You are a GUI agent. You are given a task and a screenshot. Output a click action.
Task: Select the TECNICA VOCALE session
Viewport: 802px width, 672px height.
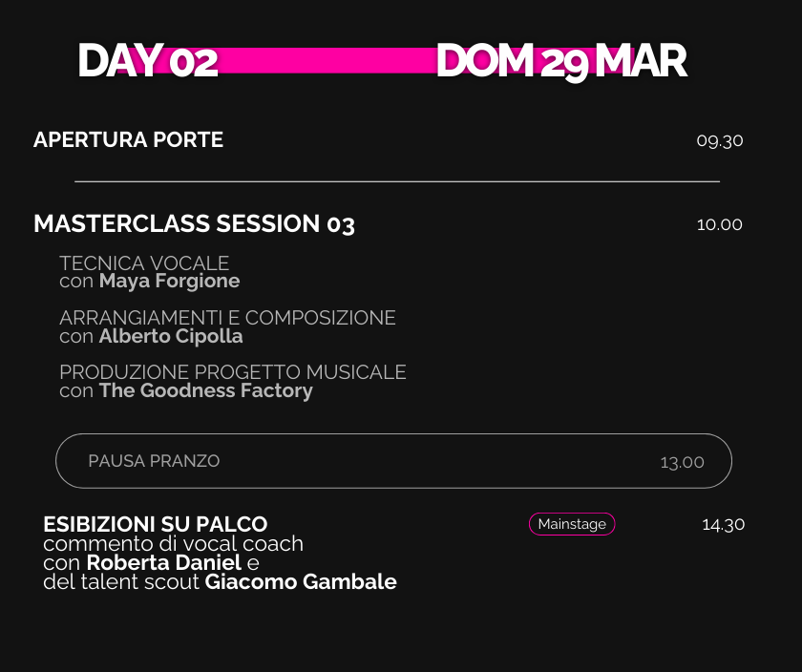tap(144, 262)
